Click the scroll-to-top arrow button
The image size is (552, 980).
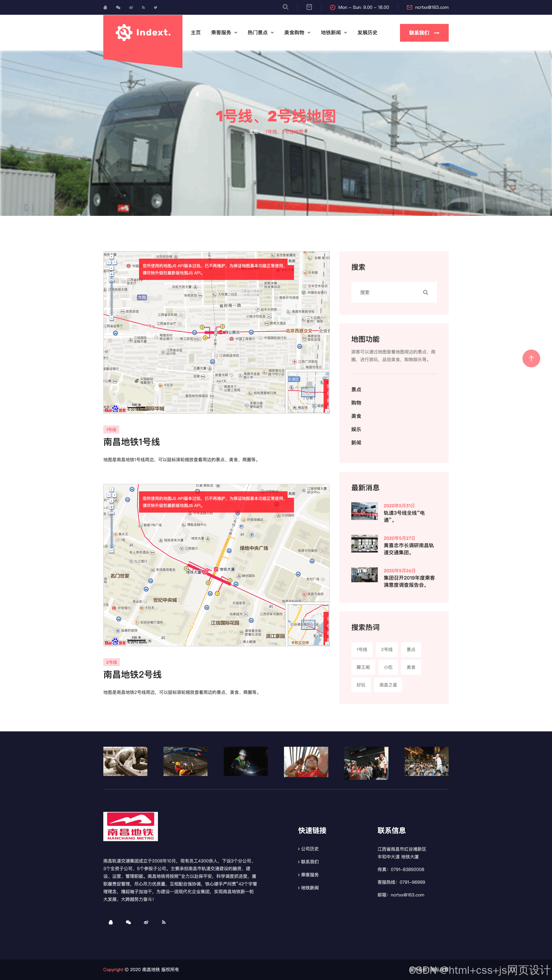pyautogui.click(x=531, y=358)
